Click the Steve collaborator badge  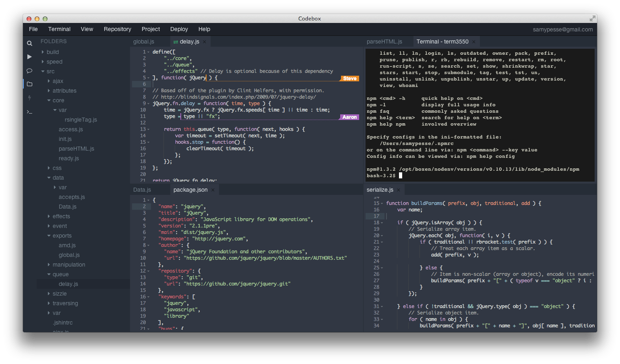click(x=349, y=78)
